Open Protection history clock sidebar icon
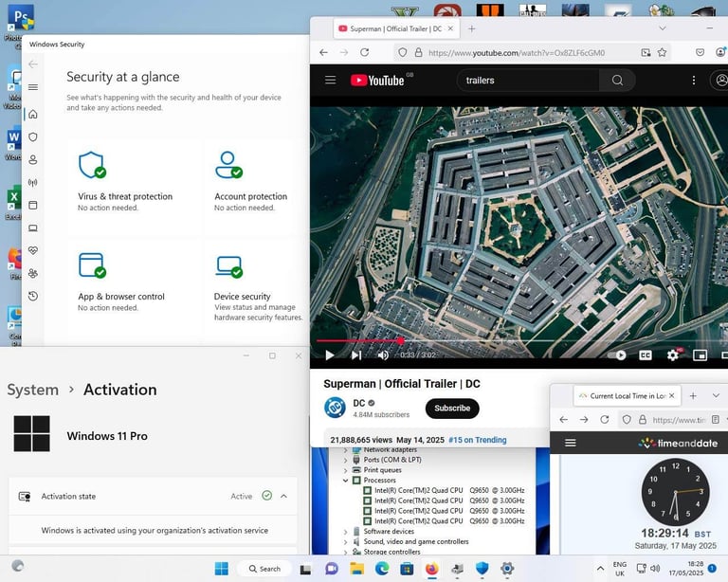The height and width of the screenshot is (582, 728). pyautogui.click(x=33, y=296)
